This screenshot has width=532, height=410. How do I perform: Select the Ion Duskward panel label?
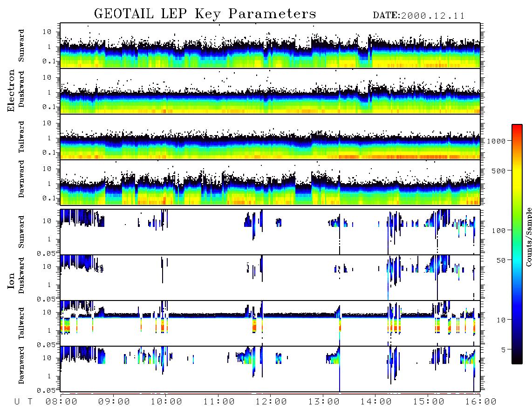coord(21,275)
